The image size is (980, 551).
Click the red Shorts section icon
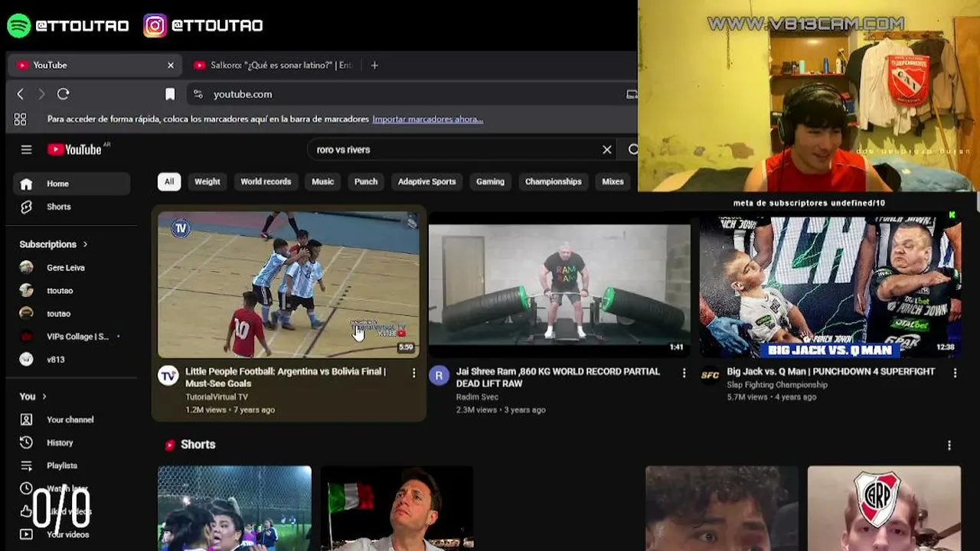[169, 445]
